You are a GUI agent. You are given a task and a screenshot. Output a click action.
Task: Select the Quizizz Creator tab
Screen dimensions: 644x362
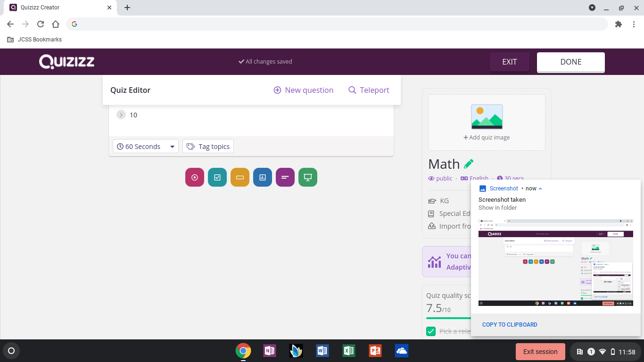(61, 8)
